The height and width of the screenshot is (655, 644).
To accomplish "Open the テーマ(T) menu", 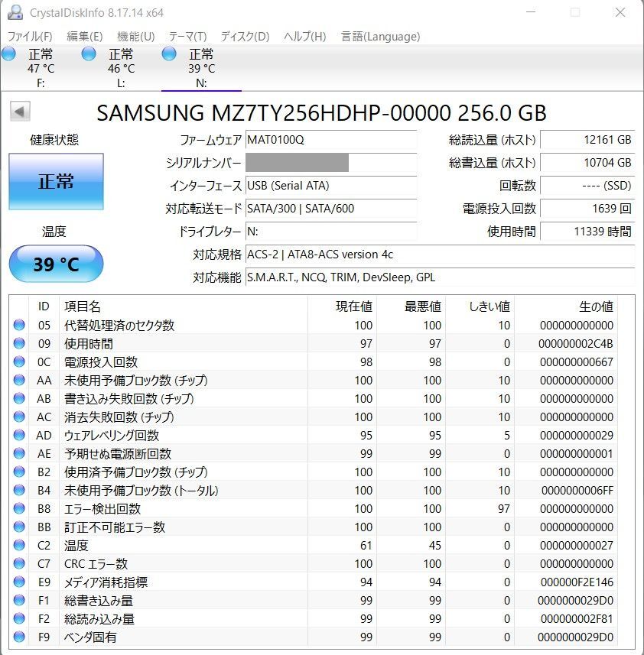I will coord(187,37).
